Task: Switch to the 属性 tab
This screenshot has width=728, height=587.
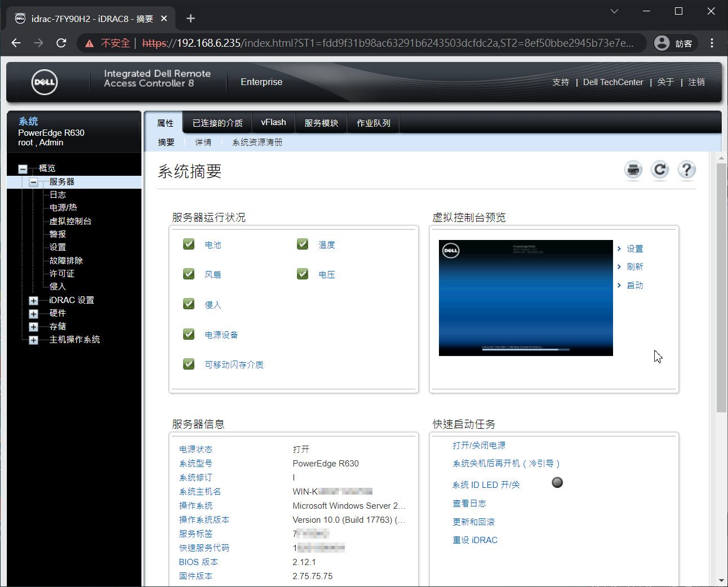Action: [x=165, y=123]
